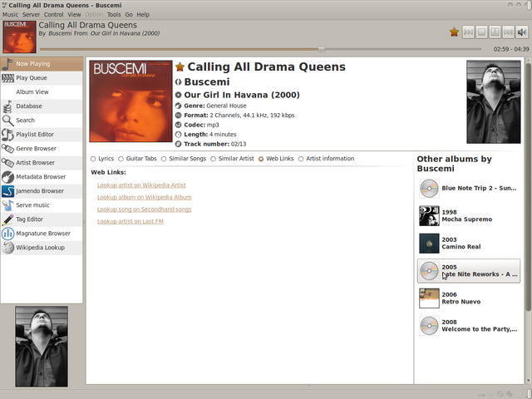Open the Search sidebar item
The height and width of the screenshot is (399, 532).
[42, 121]
